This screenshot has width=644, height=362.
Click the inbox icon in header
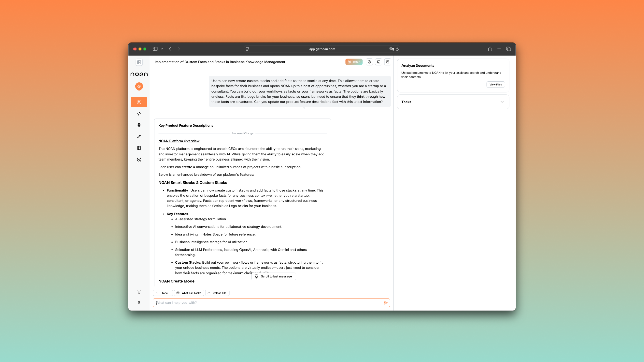click(379, 62)
